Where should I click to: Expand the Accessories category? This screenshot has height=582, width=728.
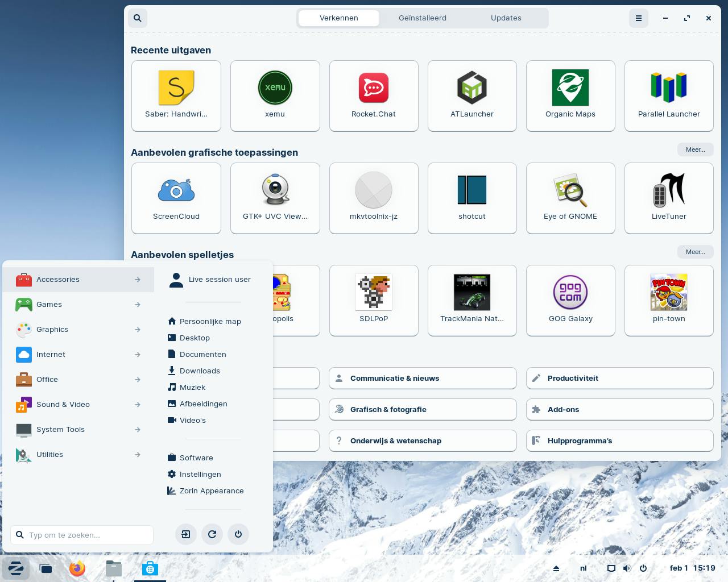(x=78, y=280)
